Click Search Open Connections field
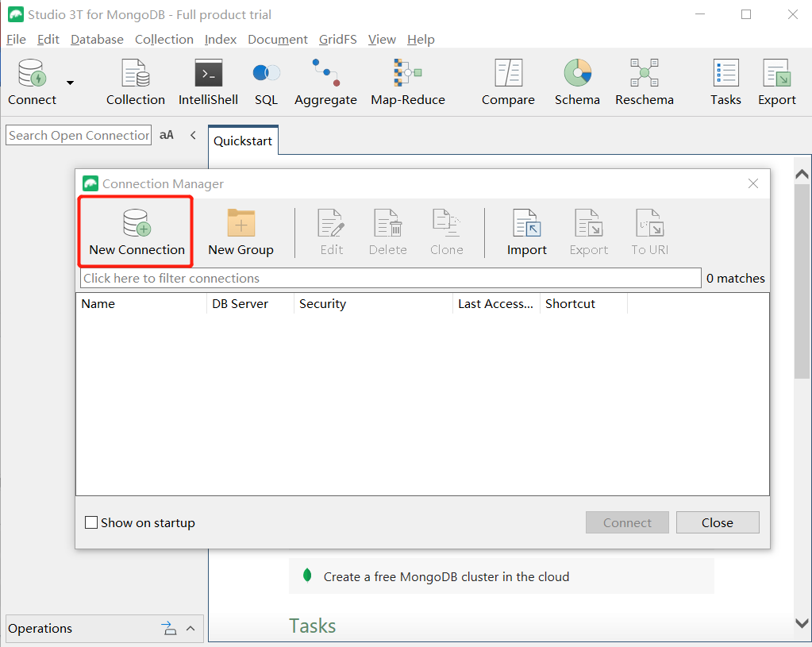Screen dimensions: 812x647 79,135
